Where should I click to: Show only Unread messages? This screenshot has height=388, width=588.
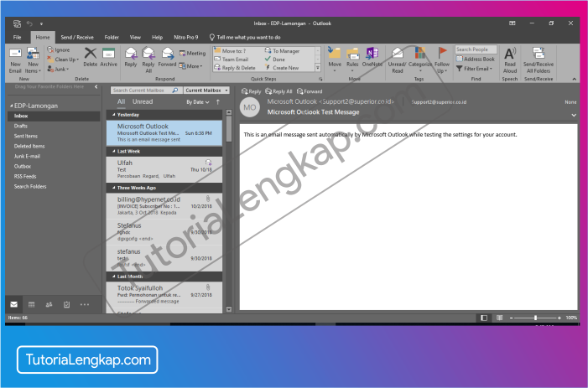(x=143, y=101)
